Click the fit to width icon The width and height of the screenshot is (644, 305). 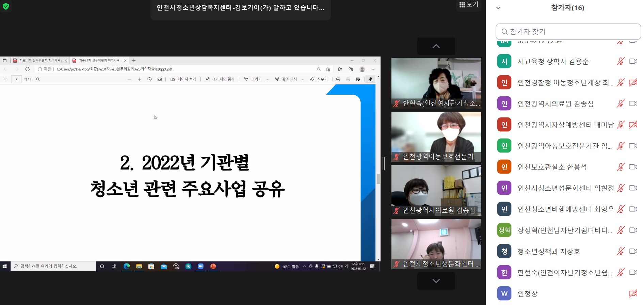pyautogui.click(x=160, y=79)
